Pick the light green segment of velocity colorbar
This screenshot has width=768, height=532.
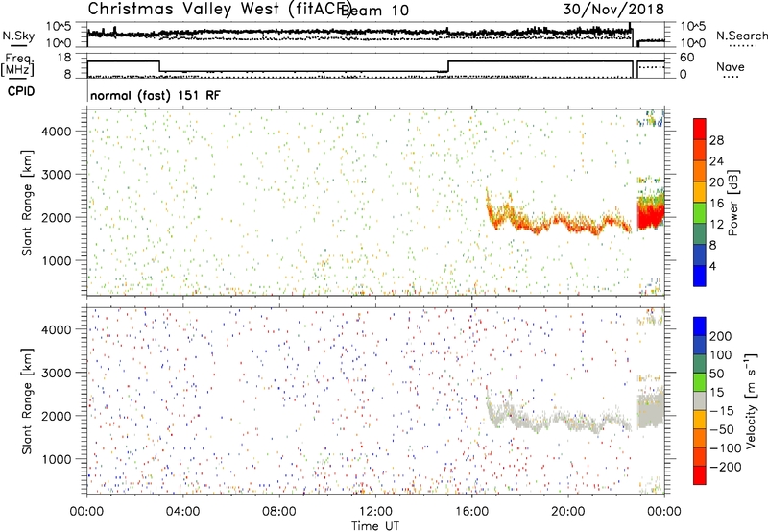[700, 382]
